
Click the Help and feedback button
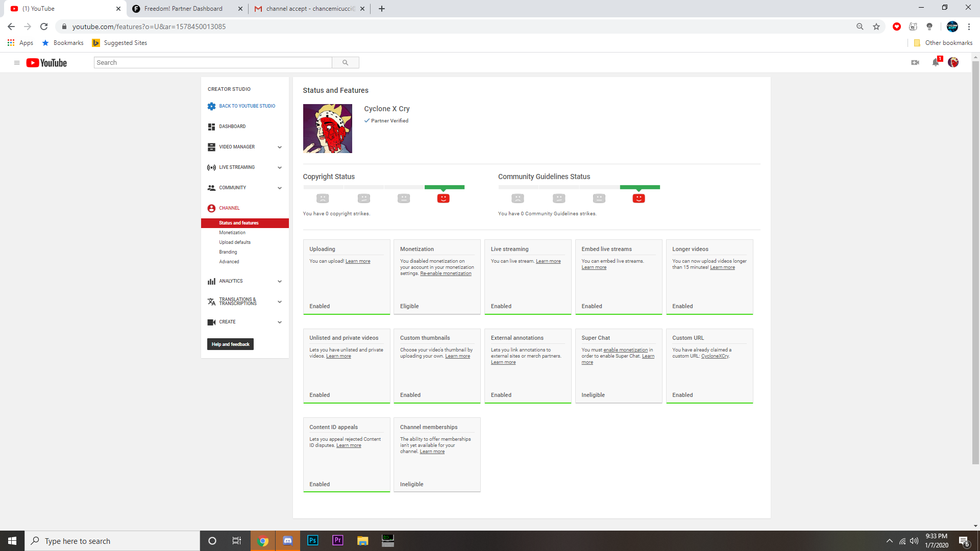[230, 344]
